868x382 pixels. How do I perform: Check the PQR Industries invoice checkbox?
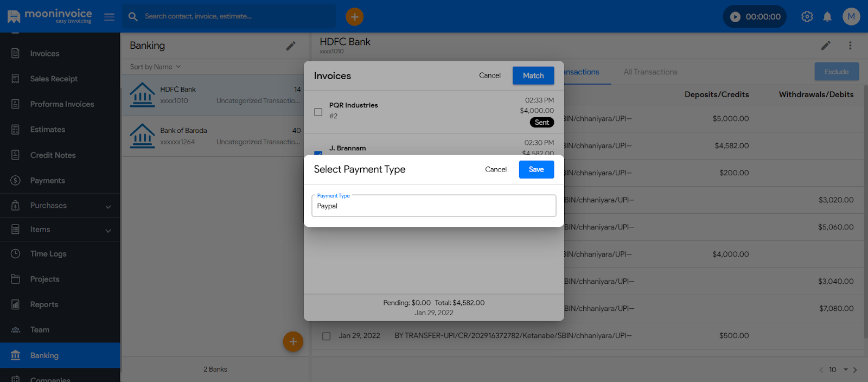[318, 112]
